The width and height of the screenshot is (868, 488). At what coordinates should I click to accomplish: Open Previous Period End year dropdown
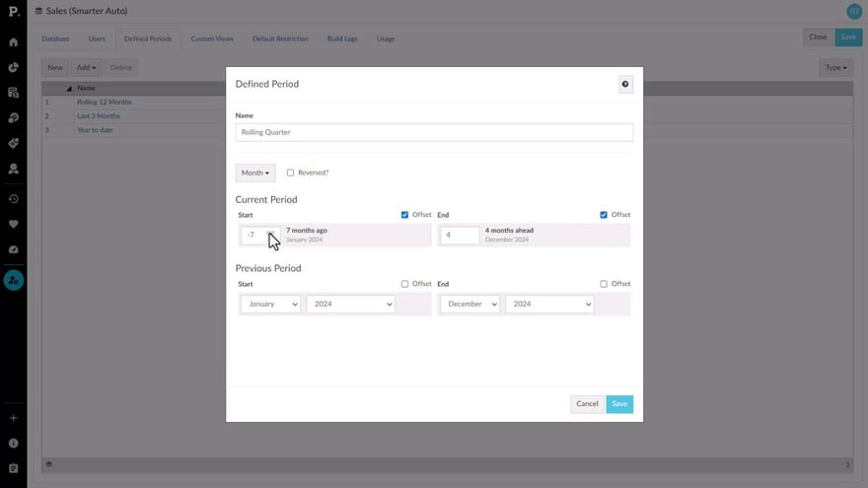coord(549,304)
